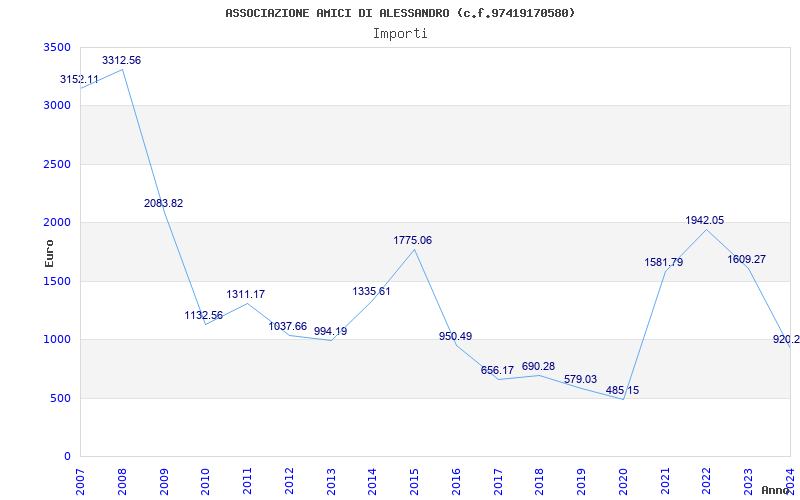Select the 3152.11 data label

click(80, 80)
